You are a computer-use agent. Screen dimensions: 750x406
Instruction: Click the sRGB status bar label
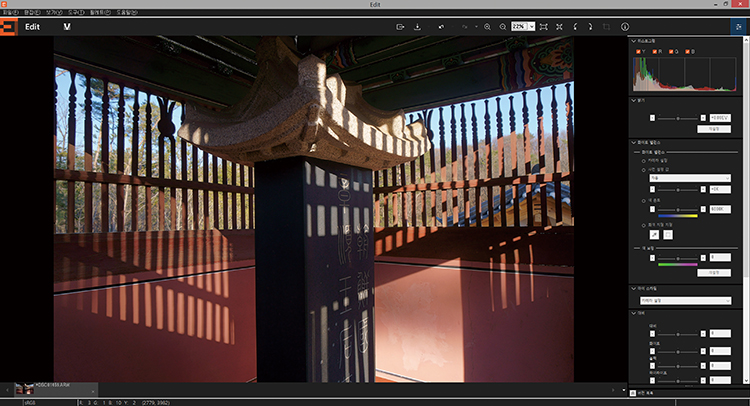pyautogui.click(x=30, y=403)
